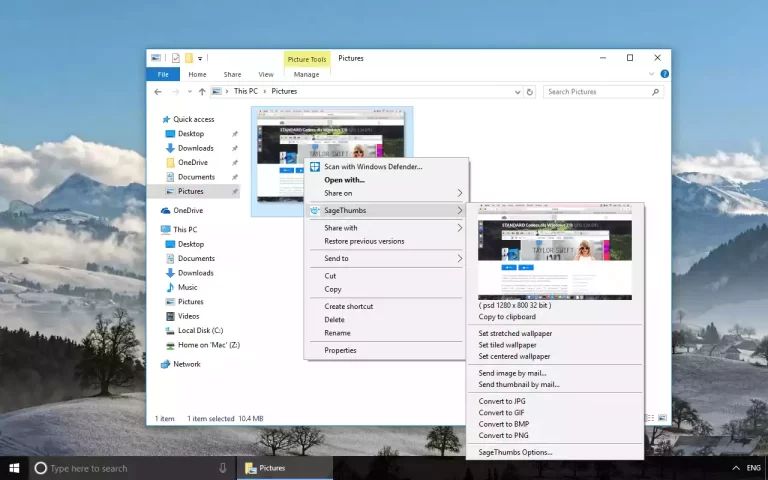Open the File ribbon tab
Image resolution: width=768 pixels, height=480 pixels.
(162, 74)
